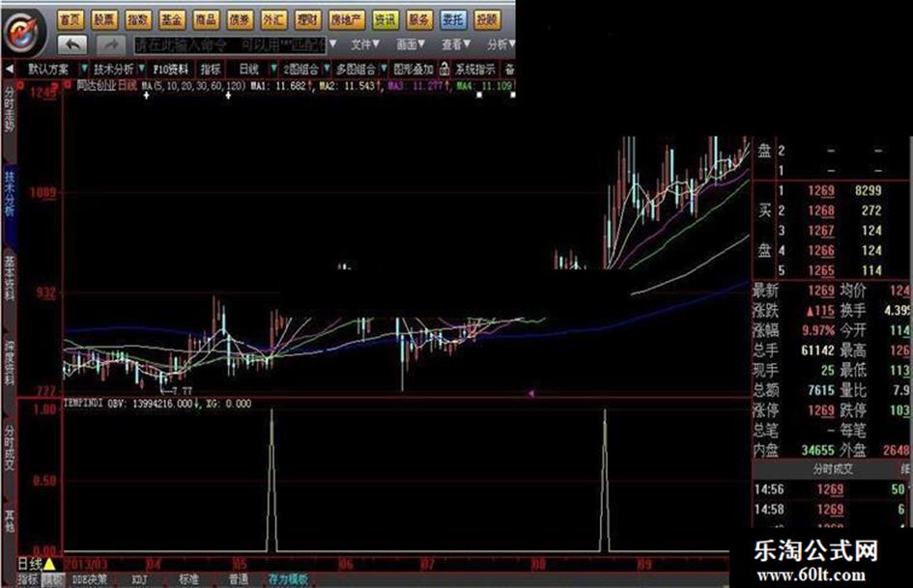Open the 文件 file menu
The width and height of the screenshot is (913, 588).
point(365,44)
